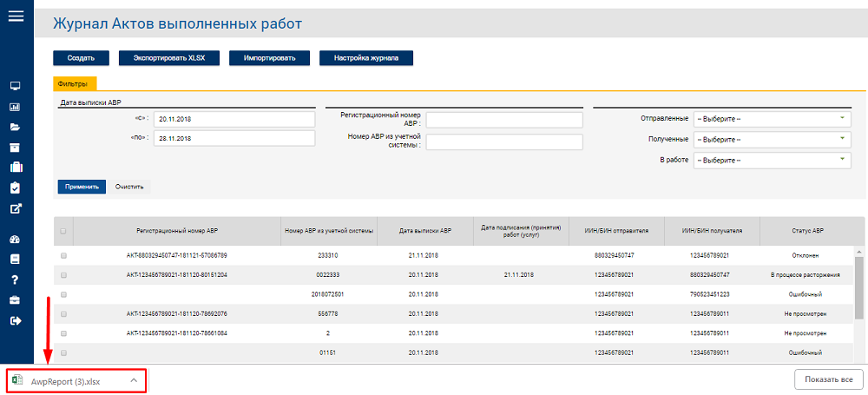Click the monitor icon in sidebar
The width and height of the screenshot is (868, 395).
coord(16,86)
